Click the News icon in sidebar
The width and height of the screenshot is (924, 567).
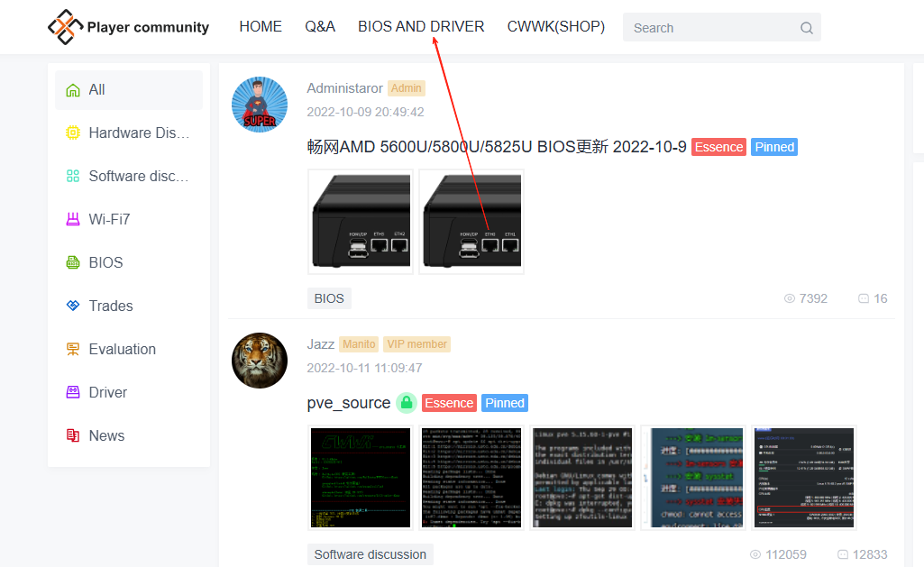pyautogui.click(x=73, y=435)
